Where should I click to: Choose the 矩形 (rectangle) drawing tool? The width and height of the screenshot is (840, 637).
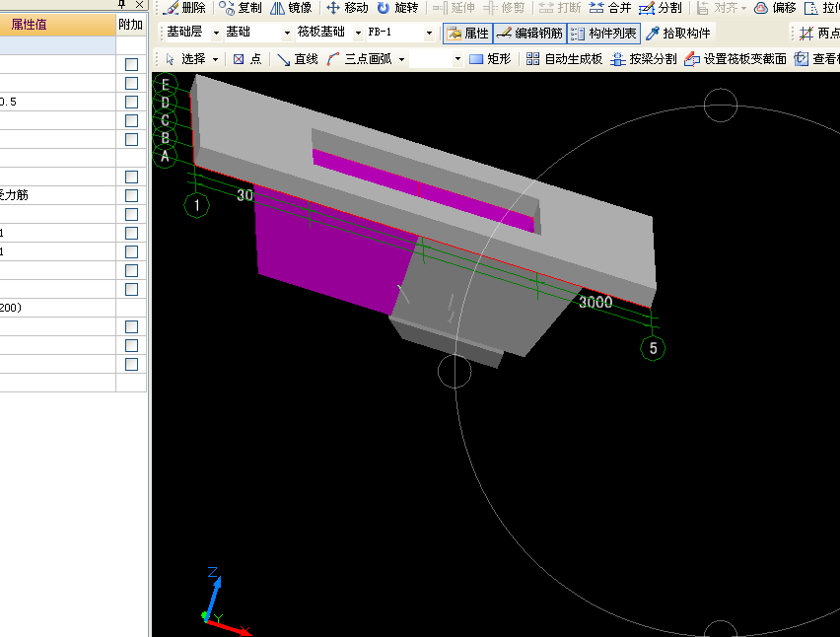point(490,59)
